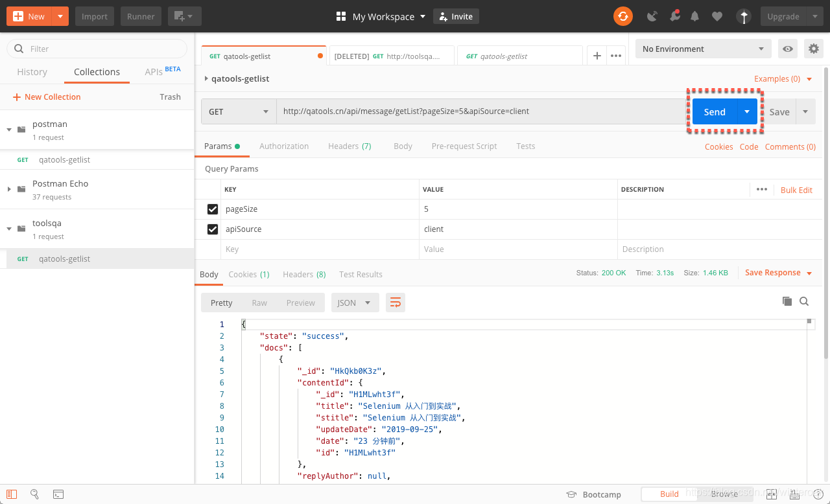Viewport: 830px width, 504px height.
Task: Open the postman collection folder icon
Action: tap(21, 129)
